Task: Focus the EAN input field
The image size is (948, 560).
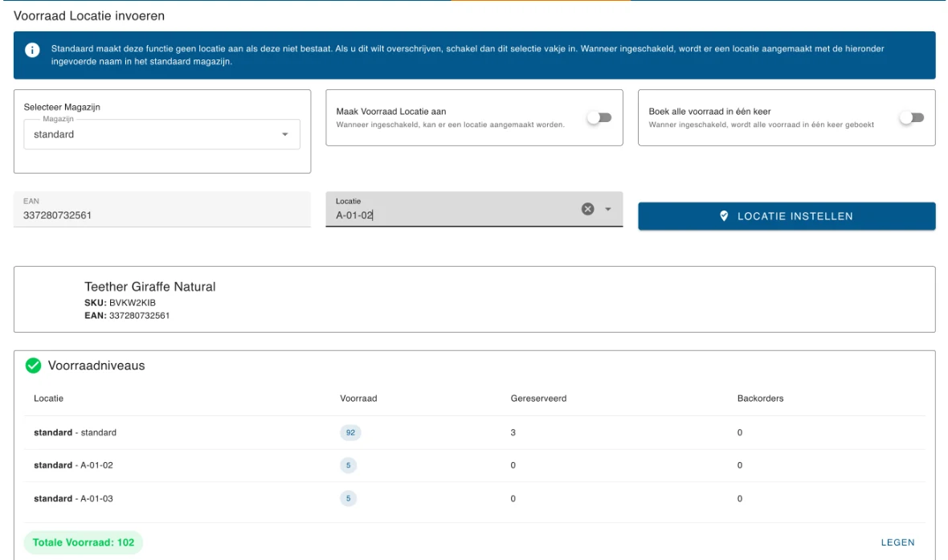Action: [162, 209]
